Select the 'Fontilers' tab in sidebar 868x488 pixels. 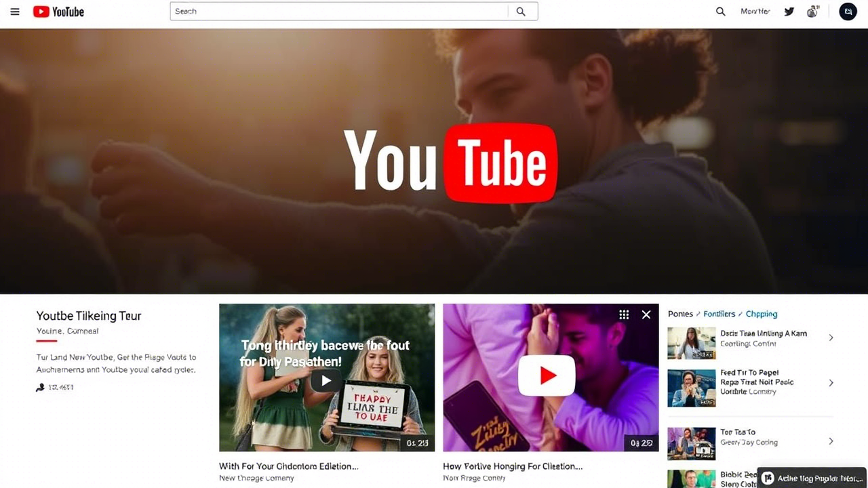tap(719, 314)
